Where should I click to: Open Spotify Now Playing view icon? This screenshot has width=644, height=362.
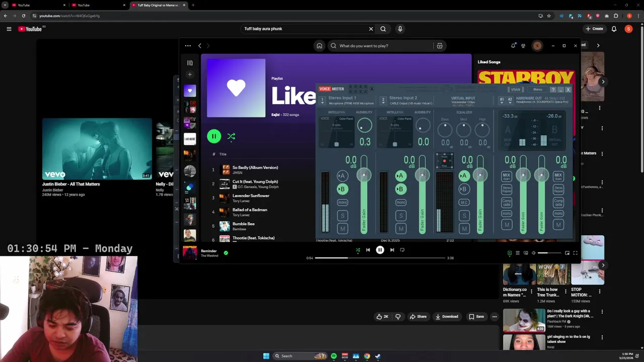pos(509,253)
